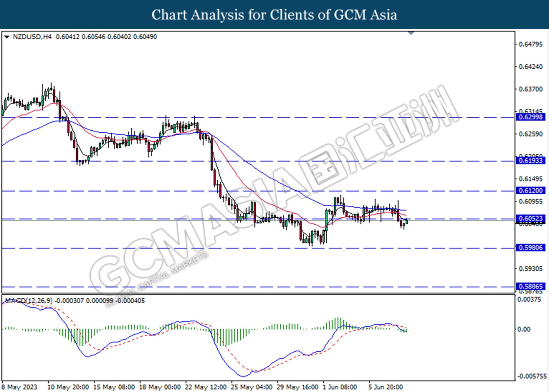Click the 0.64240 price axis value
This screenshot has width=549, height=392.
531,67
